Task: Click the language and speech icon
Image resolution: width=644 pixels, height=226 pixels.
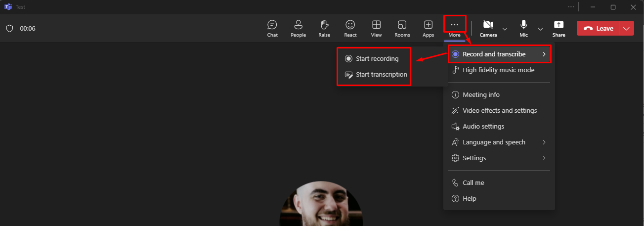Action: 455,142
